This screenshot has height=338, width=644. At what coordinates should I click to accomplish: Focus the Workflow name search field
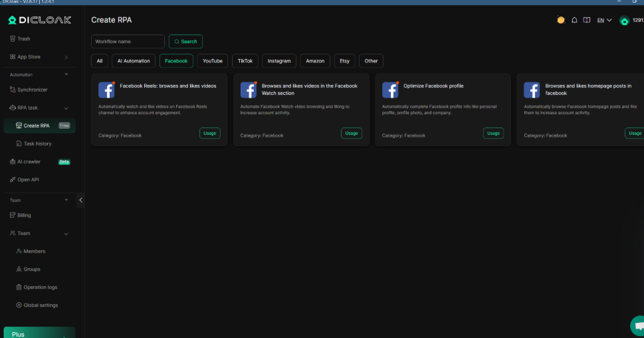tap(128, 41)
